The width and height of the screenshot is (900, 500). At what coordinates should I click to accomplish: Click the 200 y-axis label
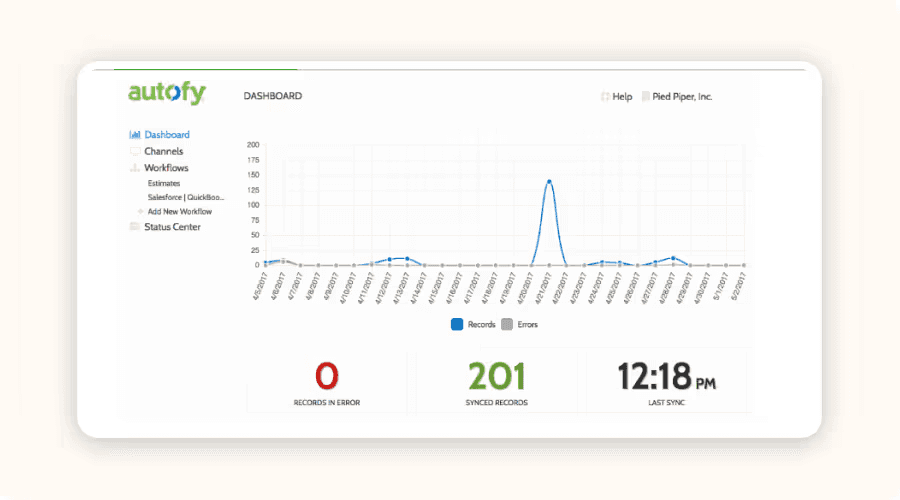tap(253, 145)
